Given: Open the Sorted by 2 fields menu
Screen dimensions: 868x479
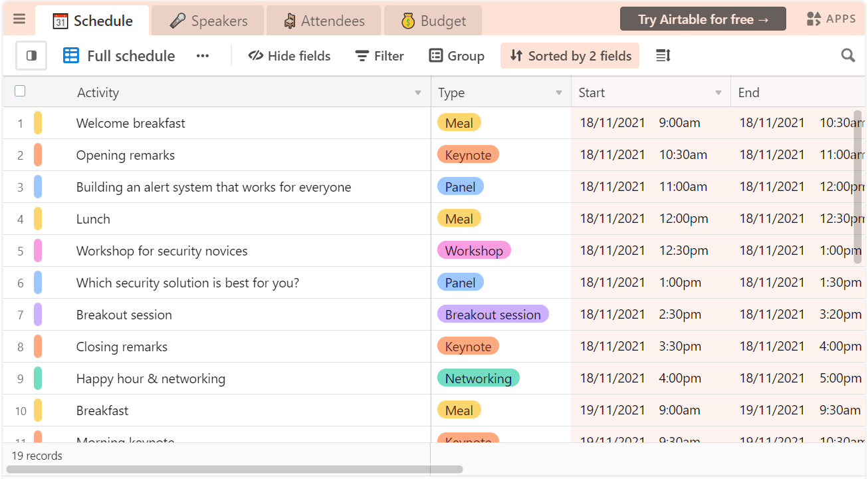Looking at the screenshot, I should point(570,56).
